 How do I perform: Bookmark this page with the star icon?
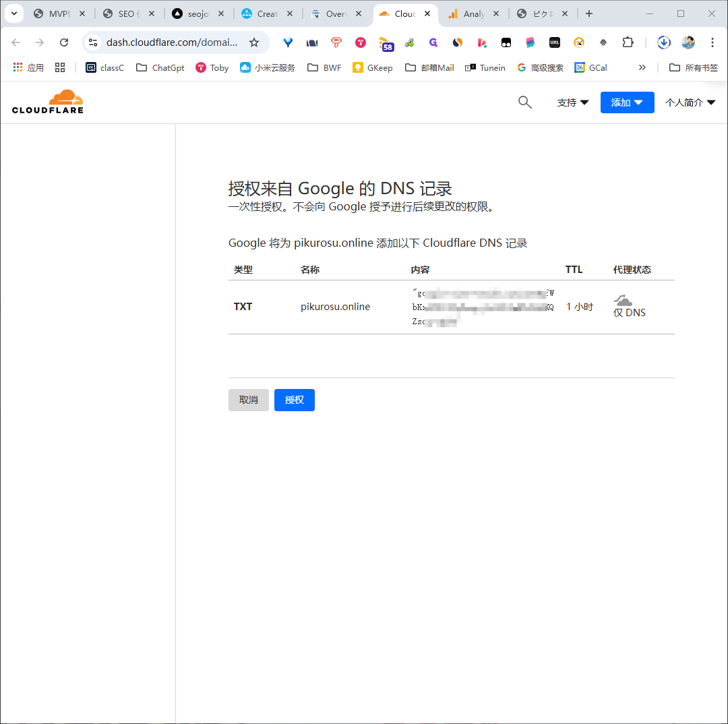point(254,42)
